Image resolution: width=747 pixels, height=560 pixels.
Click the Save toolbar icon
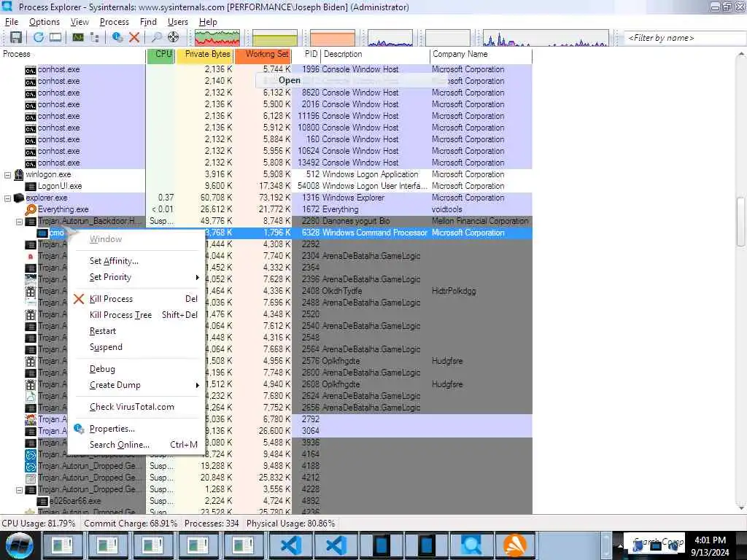coord(16,38)
